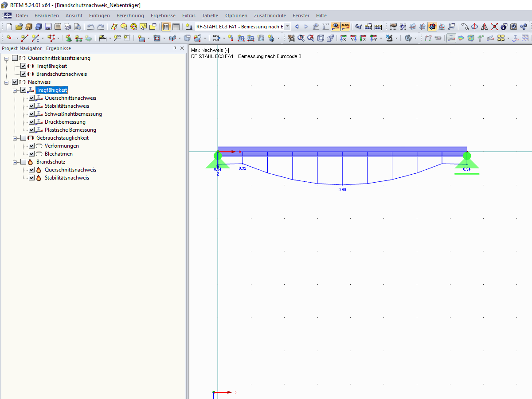The height and width of the screenshot is (399, 532).
Task: Click the Print icon in toolbar
Action: click(68, 27)
